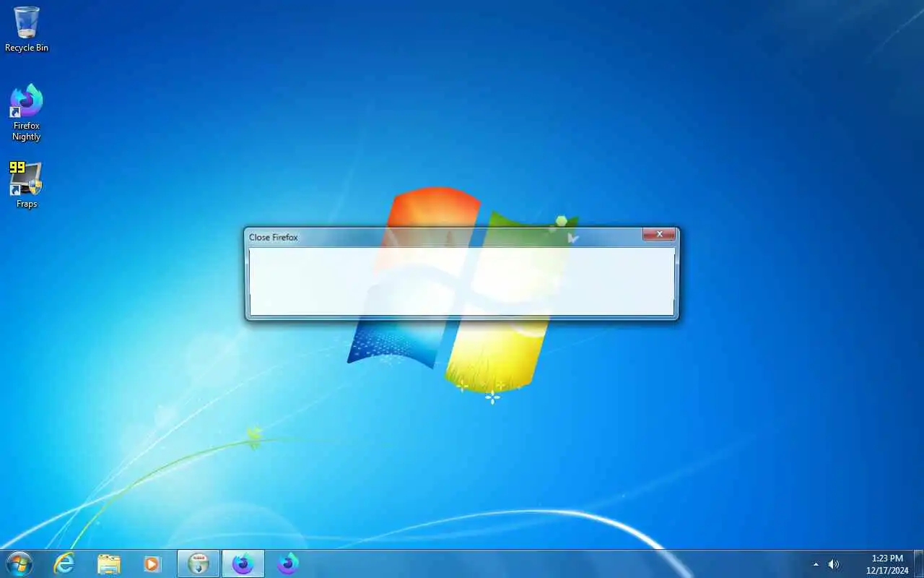924x578 pixels.
Task: Activate the fourth taskbar app left of Firefox
Action: pyautogui.click(x=199, y=564)
